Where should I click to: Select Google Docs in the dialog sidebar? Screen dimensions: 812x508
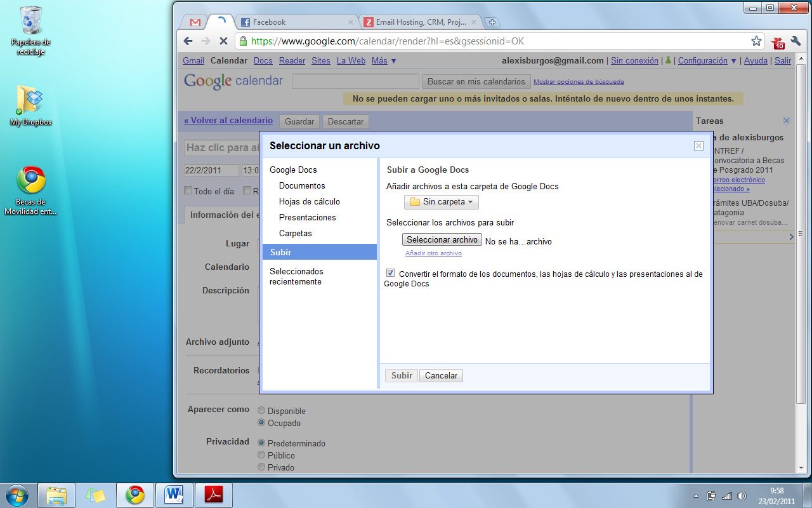click(293, 170)
